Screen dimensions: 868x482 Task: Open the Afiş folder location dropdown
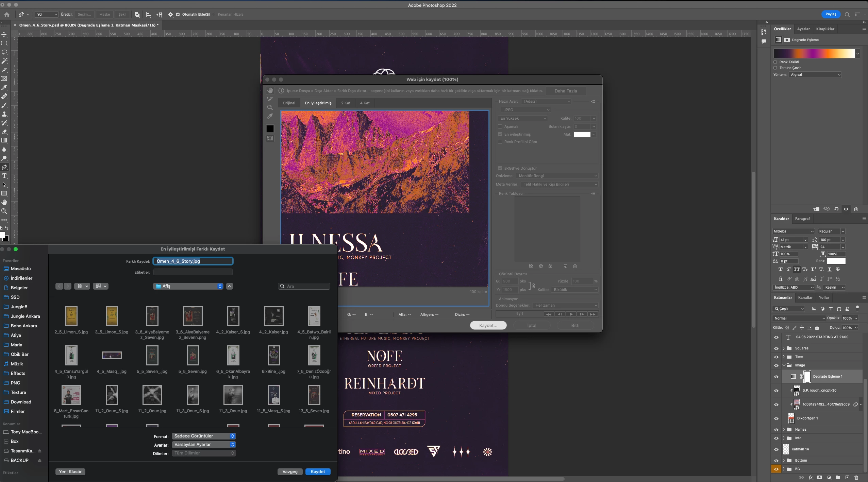coord(188,286)
